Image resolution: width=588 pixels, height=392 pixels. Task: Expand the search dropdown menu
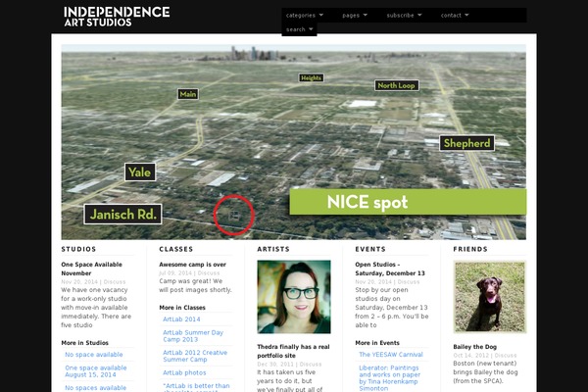(299, 29)
